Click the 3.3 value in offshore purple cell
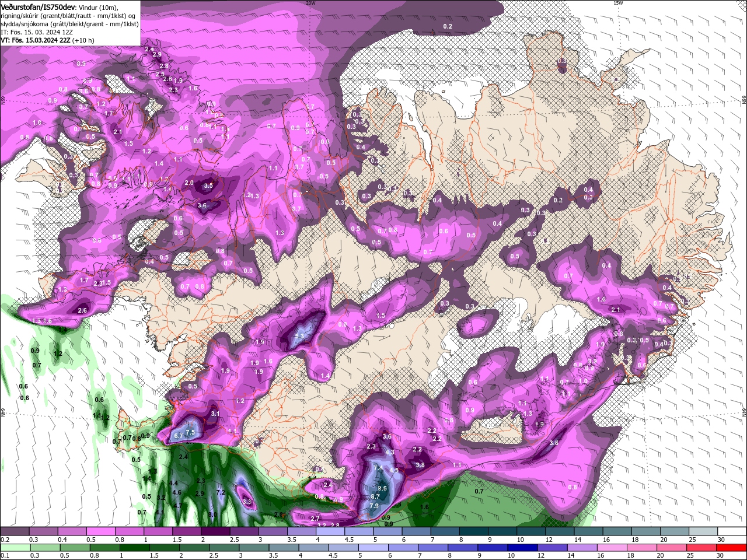 246,502
